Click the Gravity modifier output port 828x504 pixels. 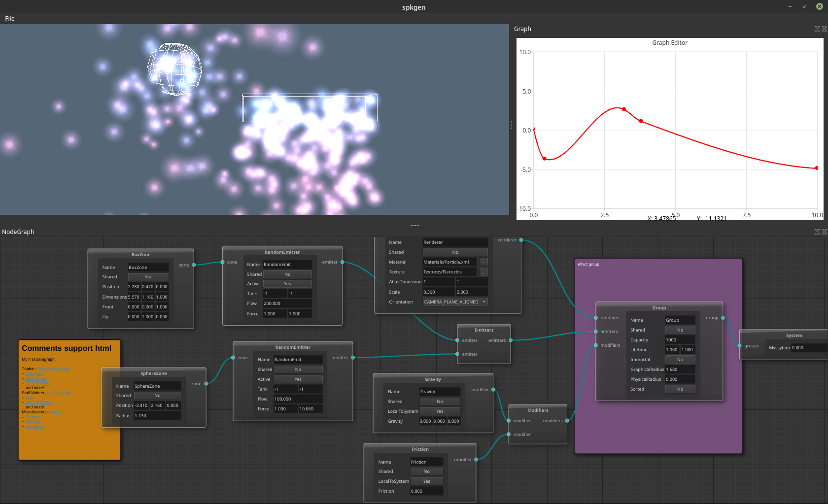[x=493, y=390]
